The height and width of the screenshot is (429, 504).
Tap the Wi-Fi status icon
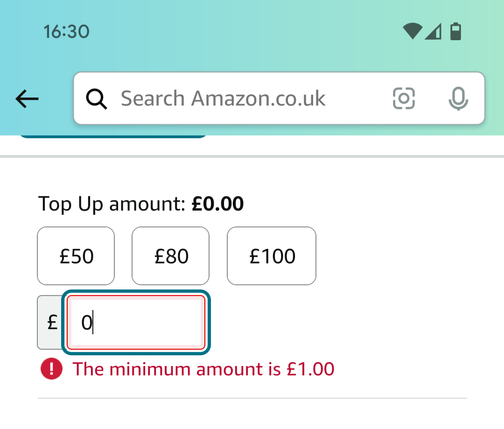(x=413, y=31)
